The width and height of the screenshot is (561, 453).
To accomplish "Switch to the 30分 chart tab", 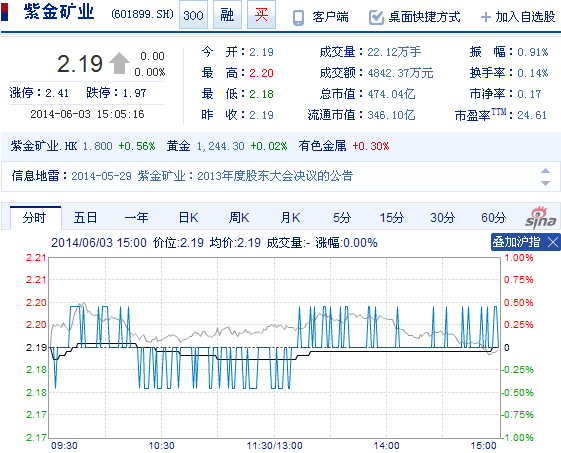I will (x=443, y=218).
